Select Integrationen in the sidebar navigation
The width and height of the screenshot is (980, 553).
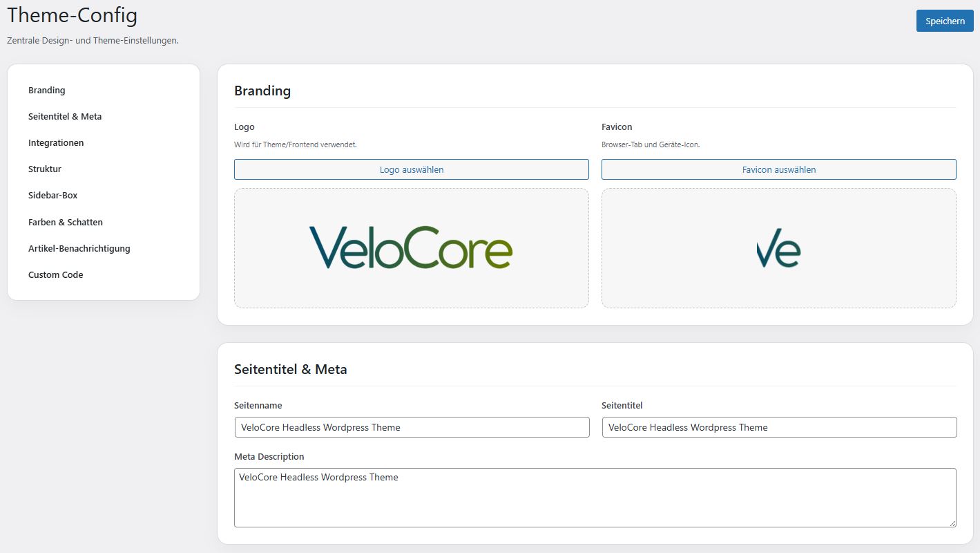[56, 143]
